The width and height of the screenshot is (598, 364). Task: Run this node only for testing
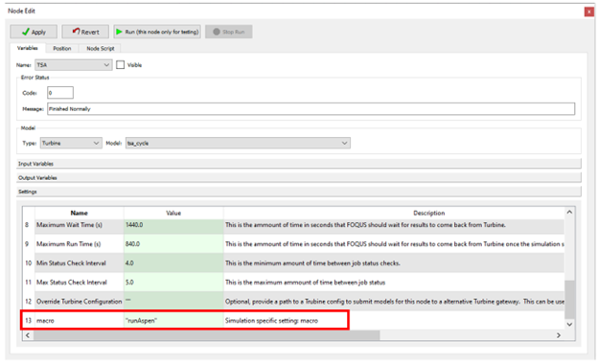point(157,32)
